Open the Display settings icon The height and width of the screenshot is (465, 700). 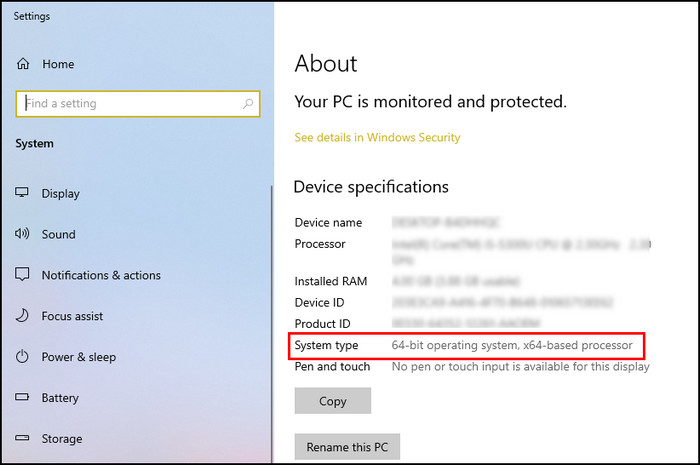coord(22,194)
